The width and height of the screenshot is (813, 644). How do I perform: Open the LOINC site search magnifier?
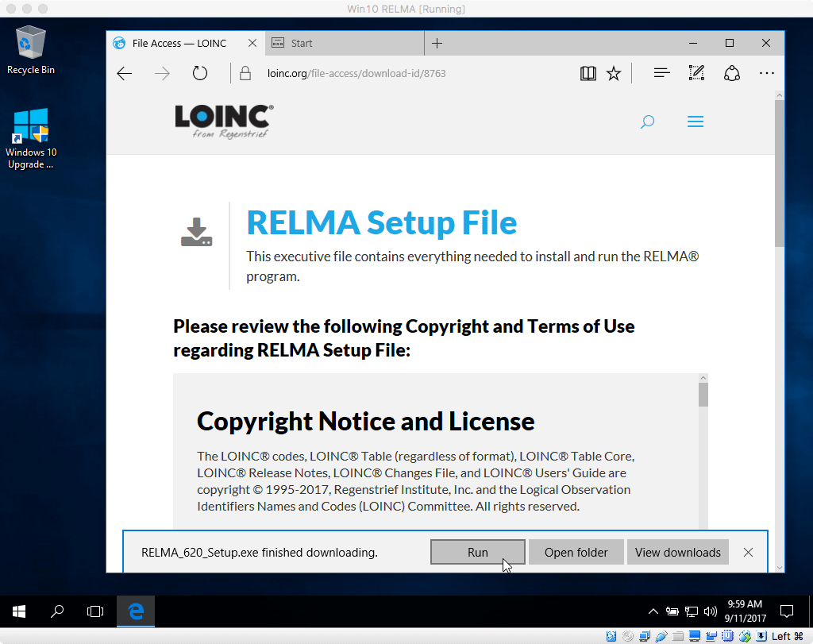pyautogui.click(x=647, y=121)
